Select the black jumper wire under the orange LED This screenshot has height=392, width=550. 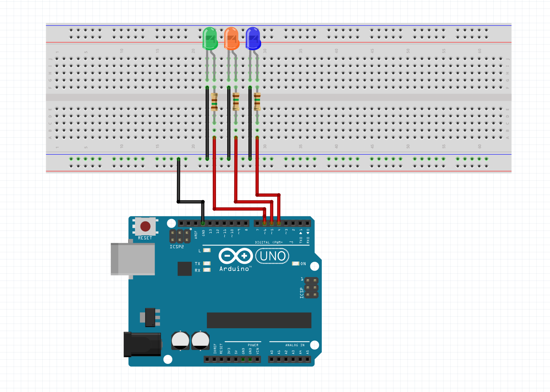[x=229, y=123]
